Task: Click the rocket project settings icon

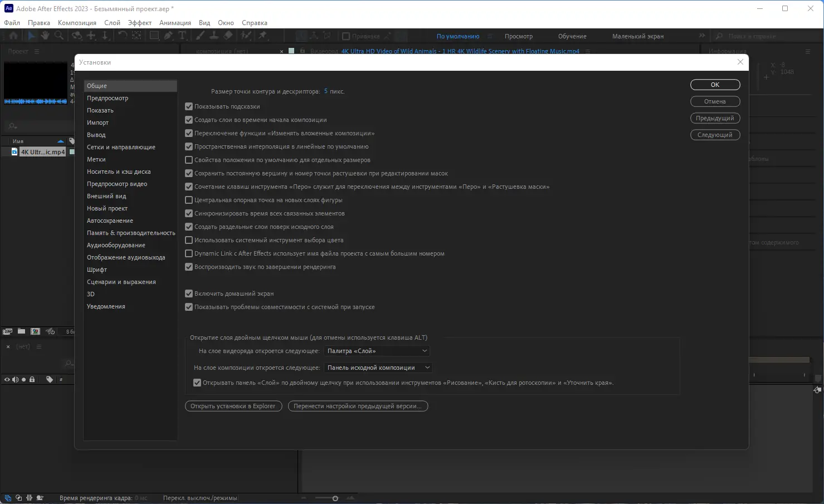Action: [50, 331]
